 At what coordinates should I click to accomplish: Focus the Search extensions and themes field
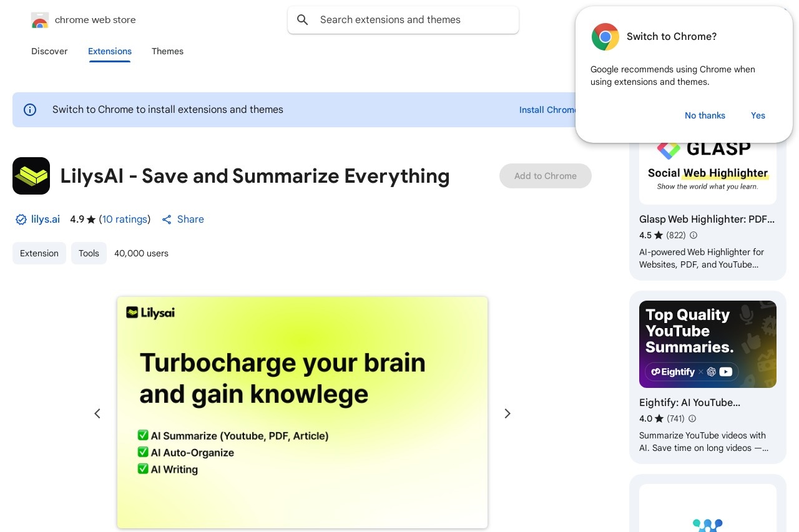click(403, 20)
